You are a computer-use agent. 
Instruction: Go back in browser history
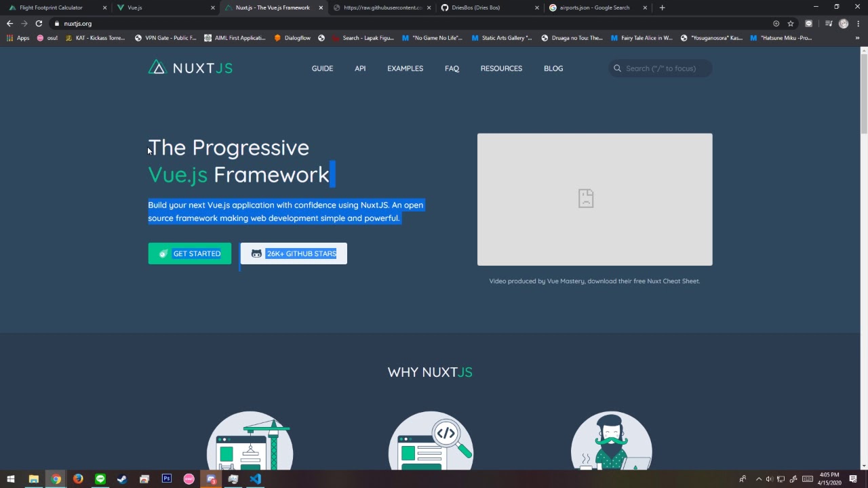(x=9, y=23)
